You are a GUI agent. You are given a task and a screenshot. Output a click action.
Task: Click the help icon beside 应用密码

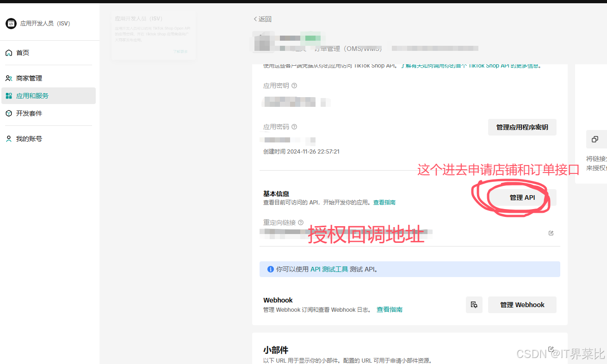pyautogui.click(x=294, y=127)
